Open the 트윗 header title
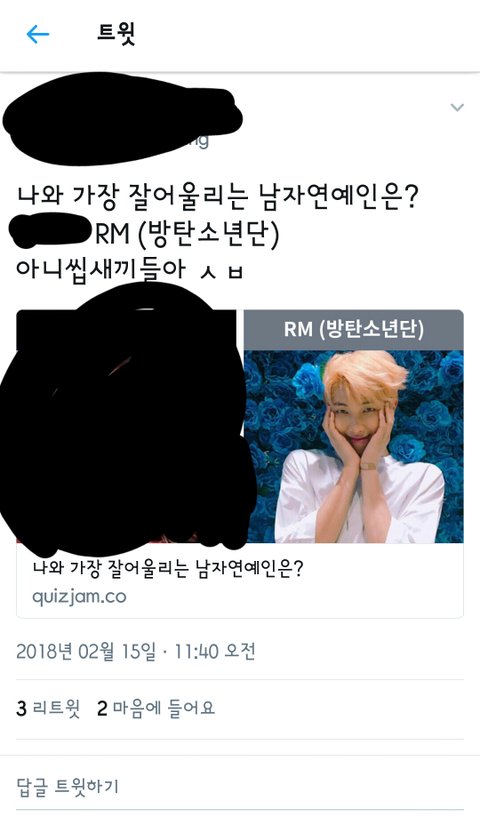The width and height of the screenshot is (480, 817). coord(116,34)
